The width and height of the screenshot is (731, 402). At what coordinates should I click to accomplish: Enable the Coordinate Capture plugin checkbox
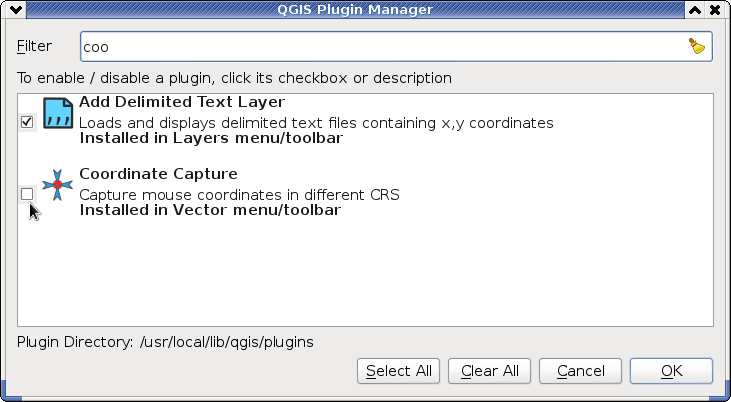click(x=27, y=194)
